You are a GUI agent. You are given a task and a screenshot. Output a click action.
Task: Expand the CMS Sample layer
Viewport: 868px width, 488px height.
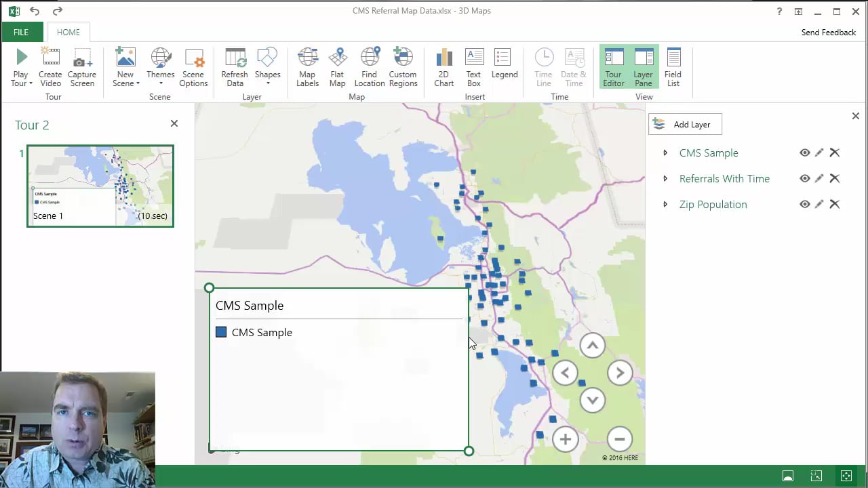point(665,153)
